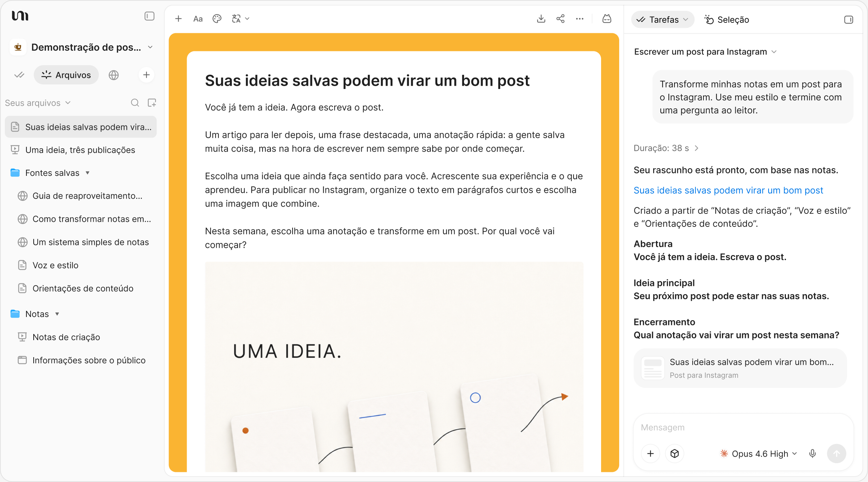Open the color palette theme icon
Viewport: 868px width, 482px height.
click(x=217, y=19)
